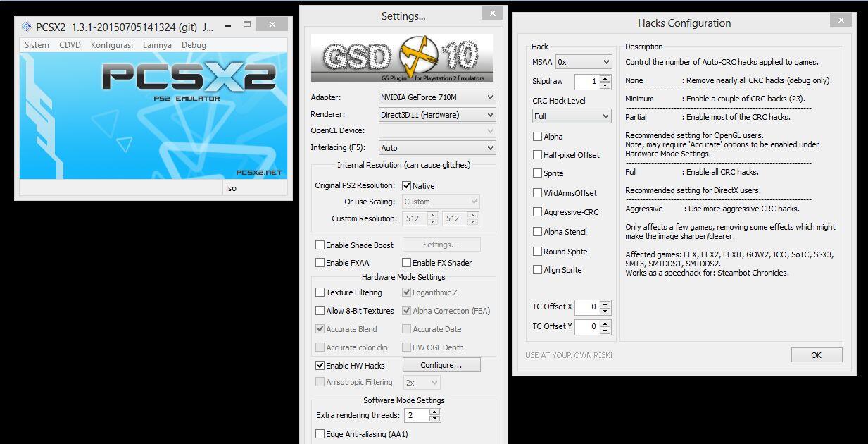Enable Texture Filtering checkbox
Screen dimensions: 868x444
320,292
